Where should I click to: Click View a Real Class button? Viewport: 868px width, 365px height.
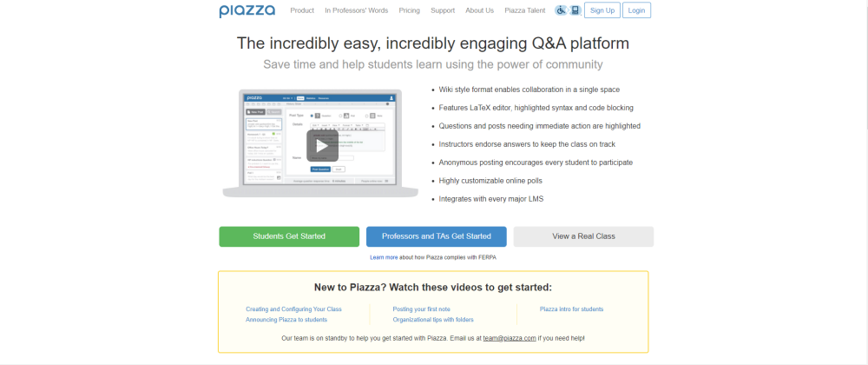click(x=583, y=236)
